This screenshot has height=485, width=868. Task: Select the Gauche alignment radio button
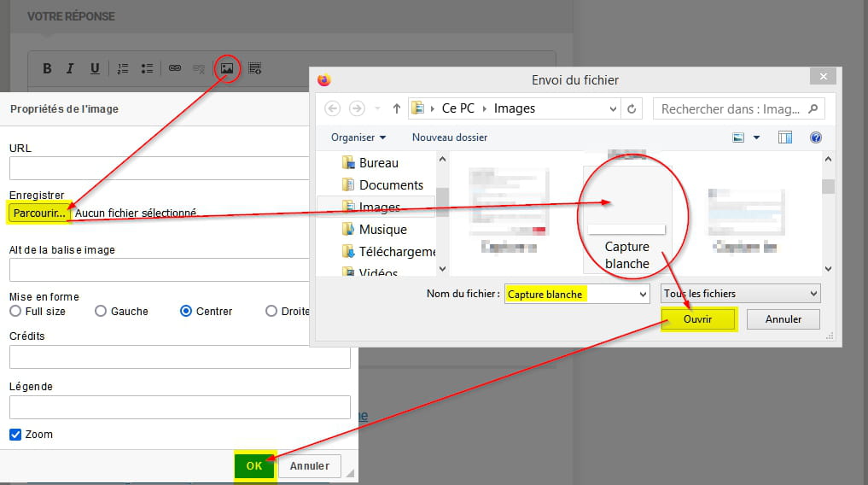[101, 312]
